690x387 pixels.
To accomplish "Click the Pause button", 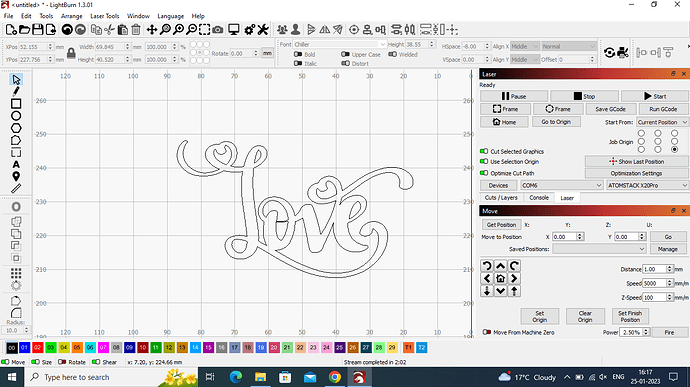I will click(514, 96).
